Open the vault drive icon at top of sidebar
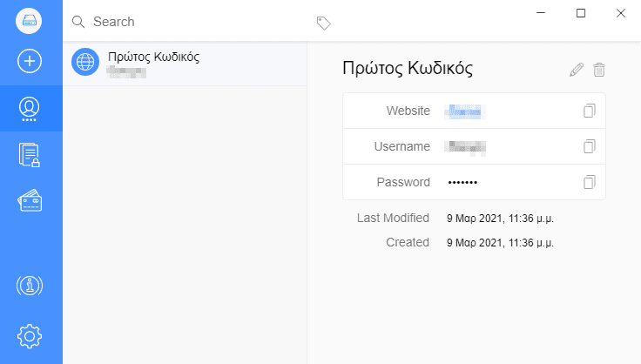The image size is (641, 364). tap(29, 21)
